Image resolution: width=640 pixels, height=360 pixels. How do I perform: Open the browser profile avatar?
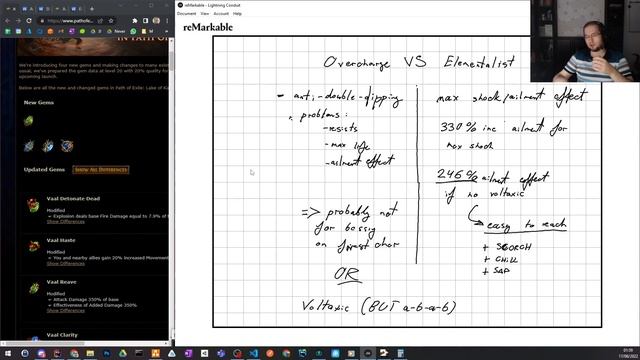(156, 21)
